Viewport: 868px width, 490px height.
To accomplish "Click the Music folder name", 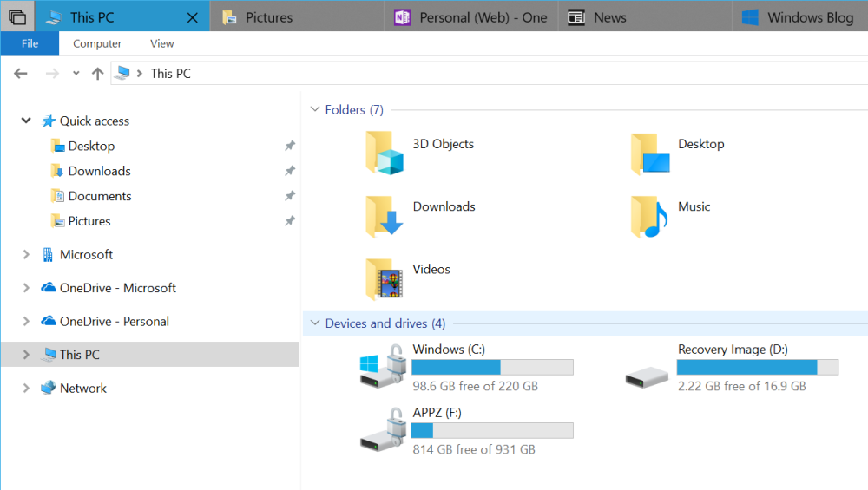I will tap(694, 206).
